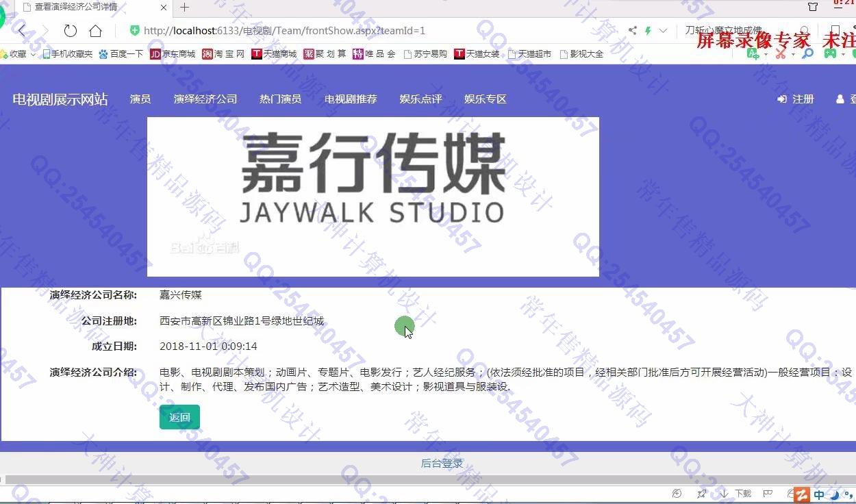Screen dimensions: 856x504
Task: Open the 手机收藏夹 bookmark
Action: (x=67, y=54)
